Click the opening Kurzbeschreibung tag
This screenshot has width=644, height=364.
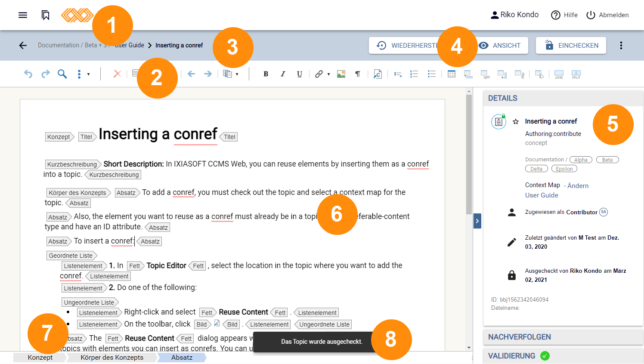point(73,164)
